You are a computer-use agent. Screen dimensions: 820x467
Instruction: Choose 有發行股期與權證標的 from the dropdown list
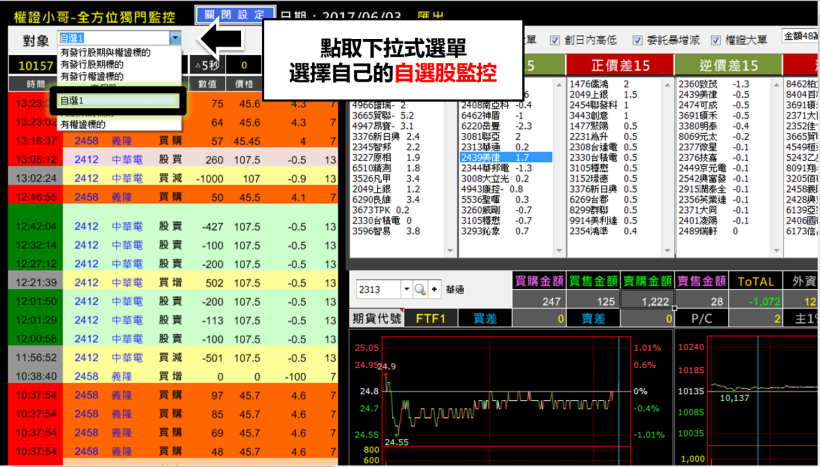106,52
